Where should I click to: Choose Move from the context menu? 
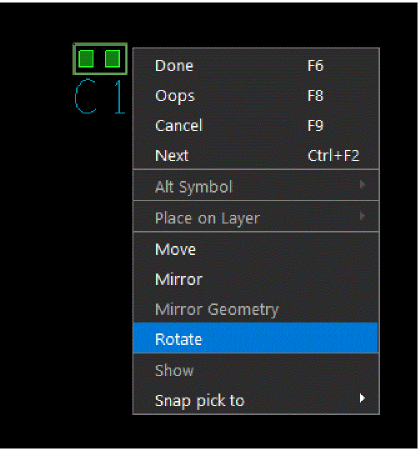[256, 249]
